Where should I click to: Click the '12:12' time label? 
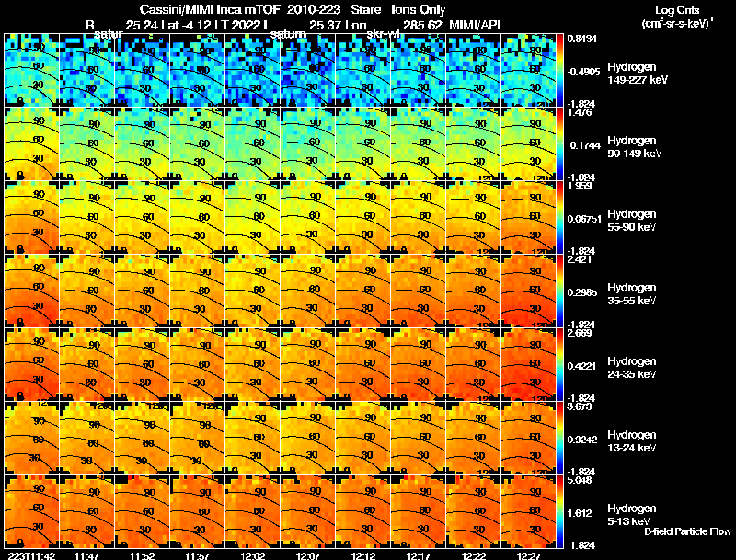pos(362,555)
